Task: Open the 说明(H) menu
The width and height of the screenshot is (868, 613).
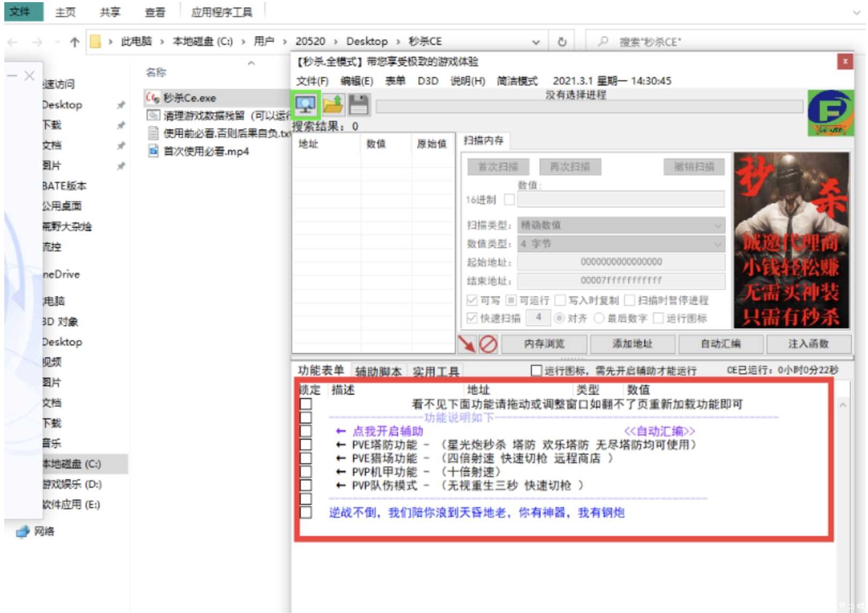Action: (x=468, y=81)
